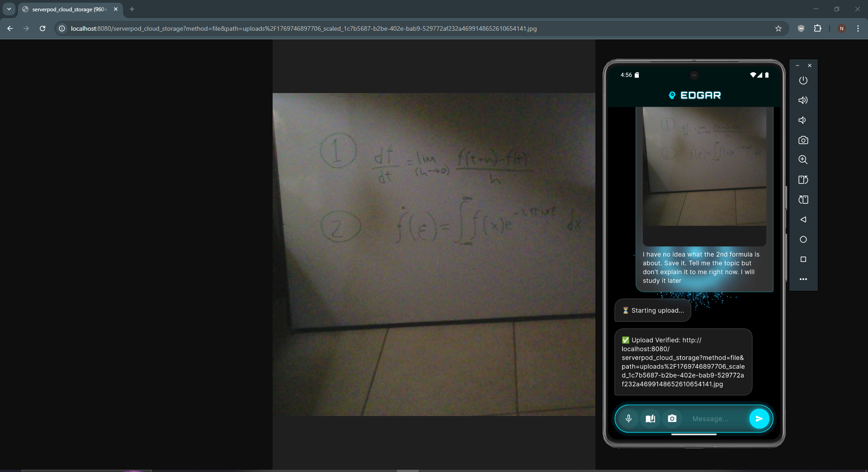The height and width of the screenshot is (472, 868).
Task: Click the whiteboard image in the browser
Action: (x=434, y=254)
